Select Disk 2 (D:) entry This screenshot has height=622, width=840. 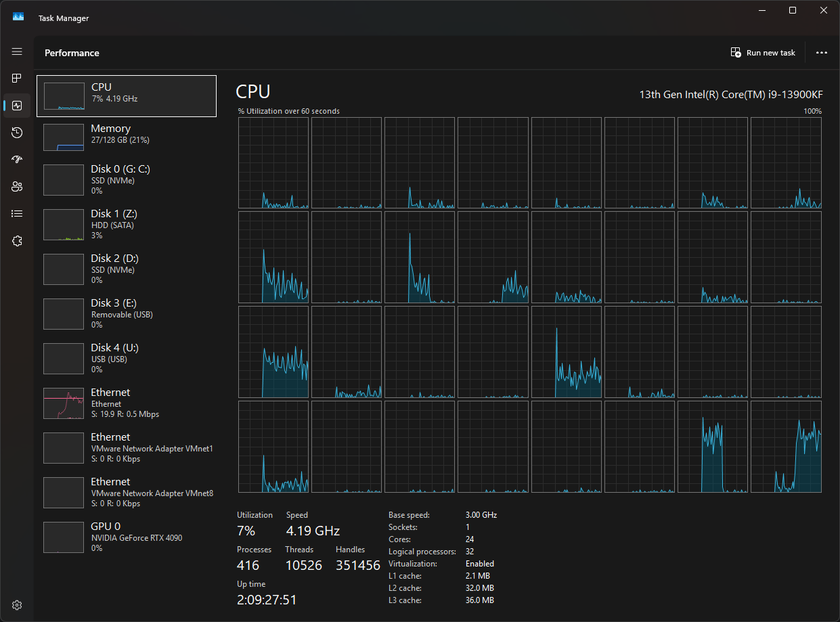127,269
